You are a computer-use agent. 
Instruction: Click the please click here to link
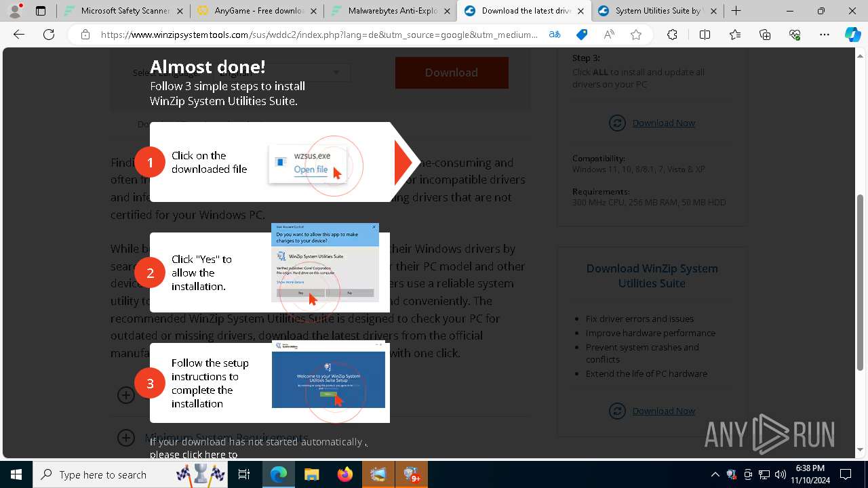coord(193,455)
